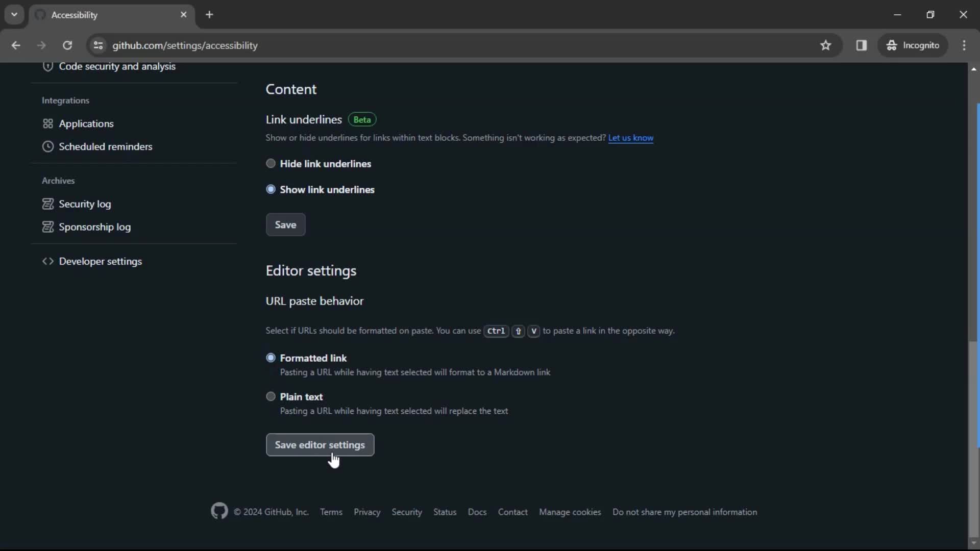Click the Accessibility tab label
Screen dimensions: 980x551
coord(74,15)
